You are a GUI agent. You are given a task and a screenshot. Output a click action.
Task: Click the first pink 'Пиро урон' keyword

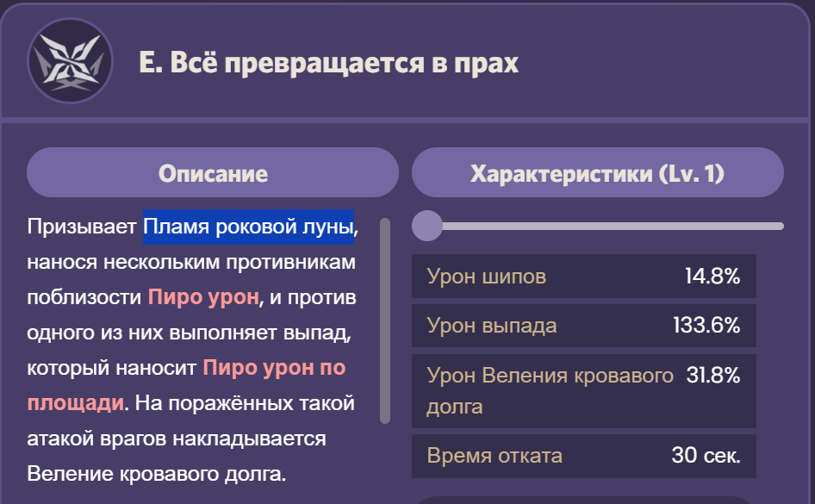pyautogui.click(x=203, y=298)
